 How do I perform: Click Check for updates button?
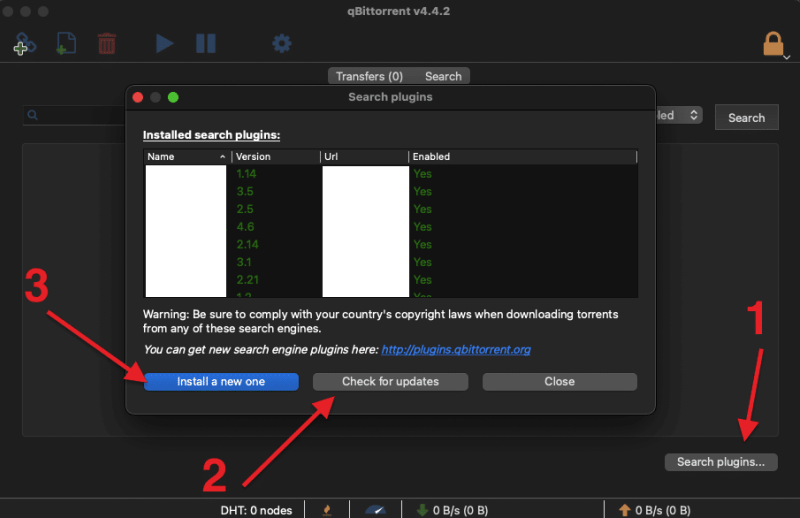click(390, 382)
